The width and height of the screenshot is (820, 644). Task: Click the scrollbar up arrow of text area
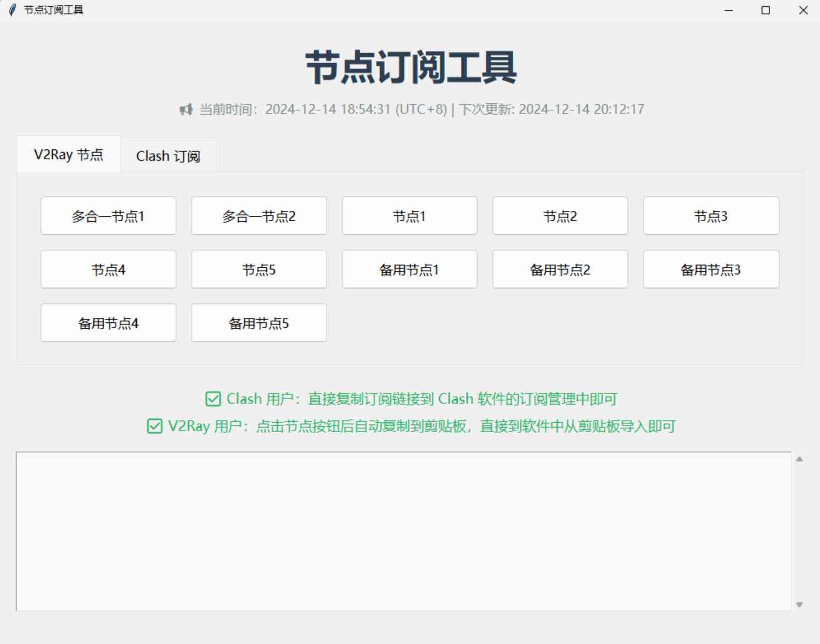799,459
